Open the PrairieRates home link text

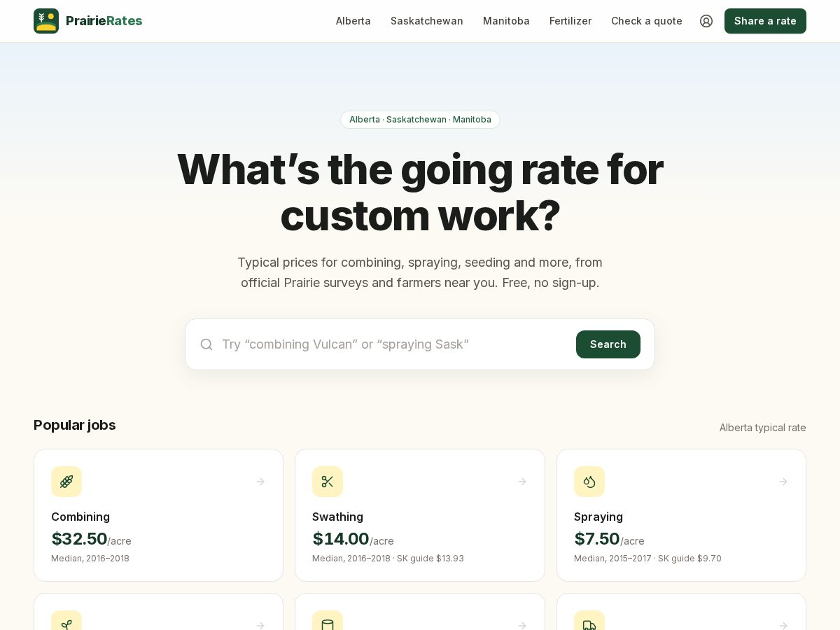[104, 21]
